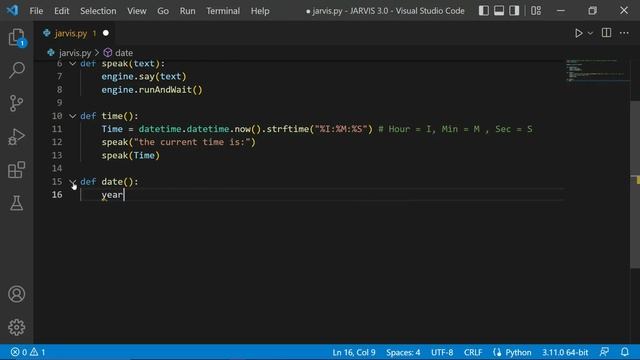Collapse the def date function fold
This screenshot has width=640, height=360.
(x=72, y=182)
